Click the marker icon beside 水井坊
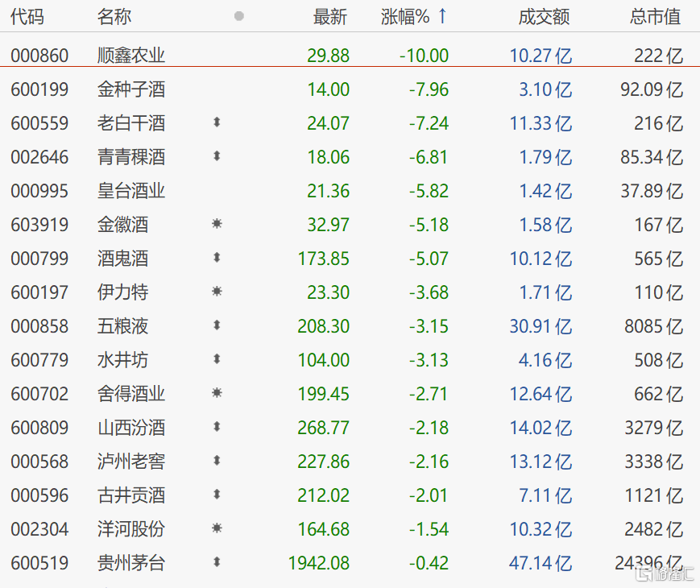Viewport: 700px width, 588px height. [x=217, y=359]
